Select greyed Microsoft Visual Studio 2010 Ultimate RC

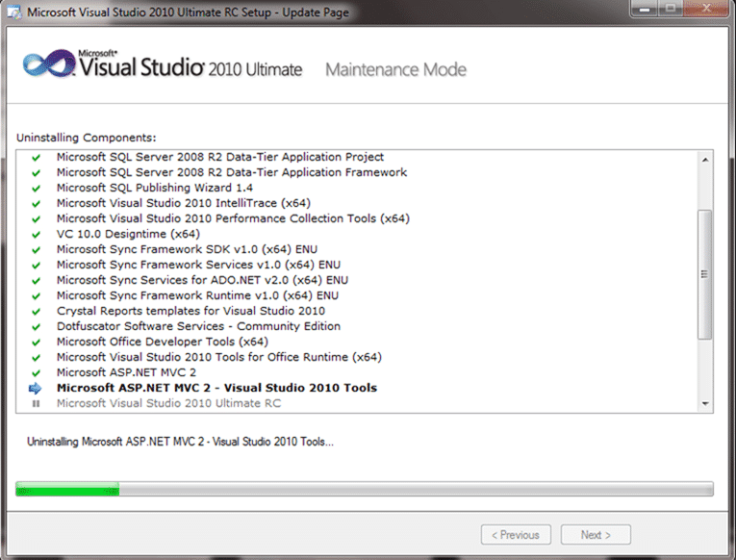[x=169, y=403]
